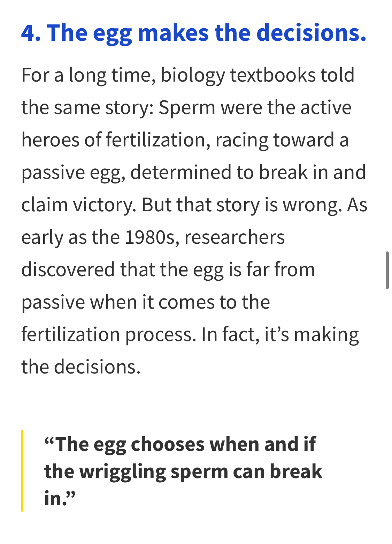Click the scrollbar thumb on the right edge
The width and height of the screenshot is (392, 544).
tap(387, 270)
